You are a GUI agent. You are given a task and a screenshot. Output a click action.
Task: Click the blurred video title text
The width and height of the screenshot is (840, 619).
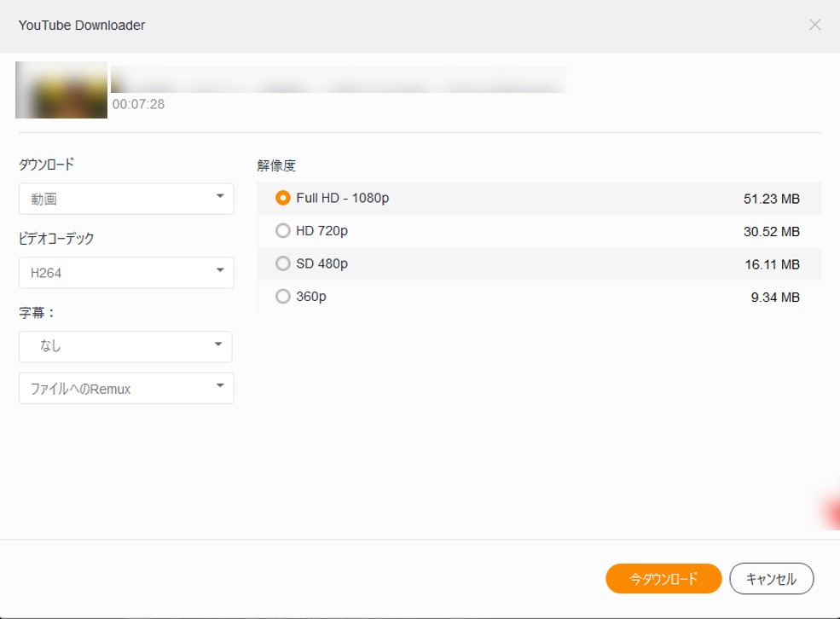pyautogui.click(x=339, y=79)
